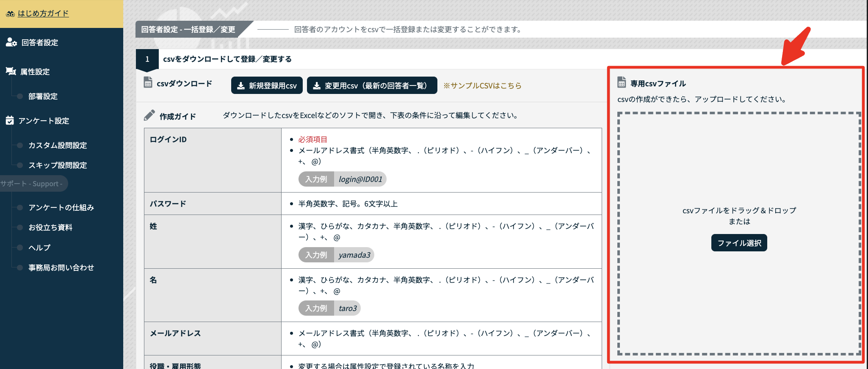Open 事務局お問い合わせ in the sidebar

[61, 268]
